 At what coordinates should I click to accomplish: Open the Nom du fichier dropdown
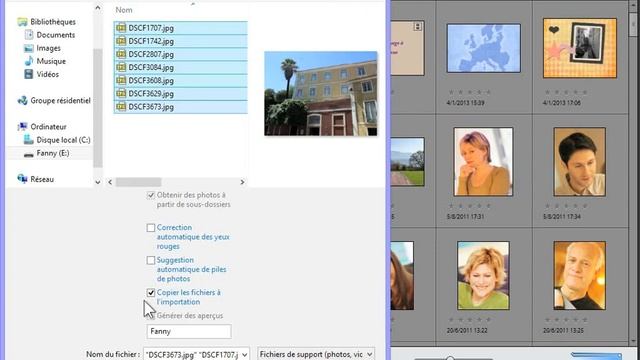point(244,355)
